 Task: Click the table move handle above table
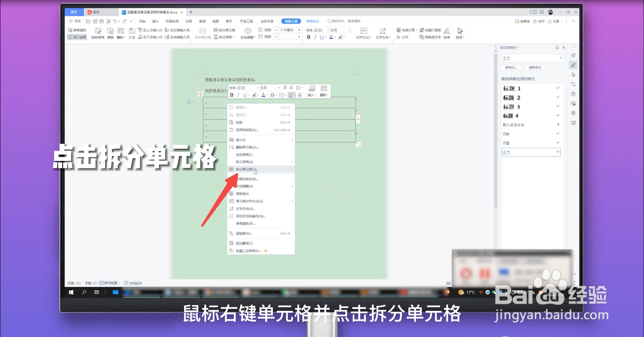(x=200, y=94)
